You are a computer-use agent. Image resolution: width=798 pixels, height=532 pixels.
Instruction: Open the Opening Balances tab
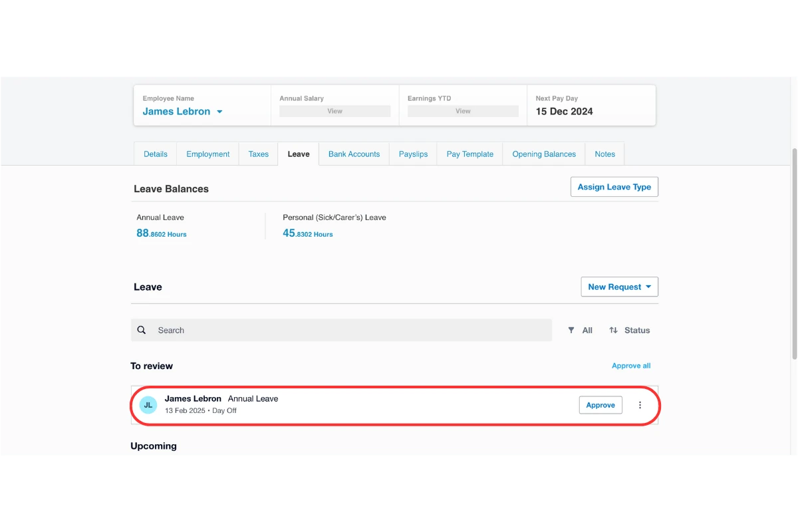pos(544,154)
